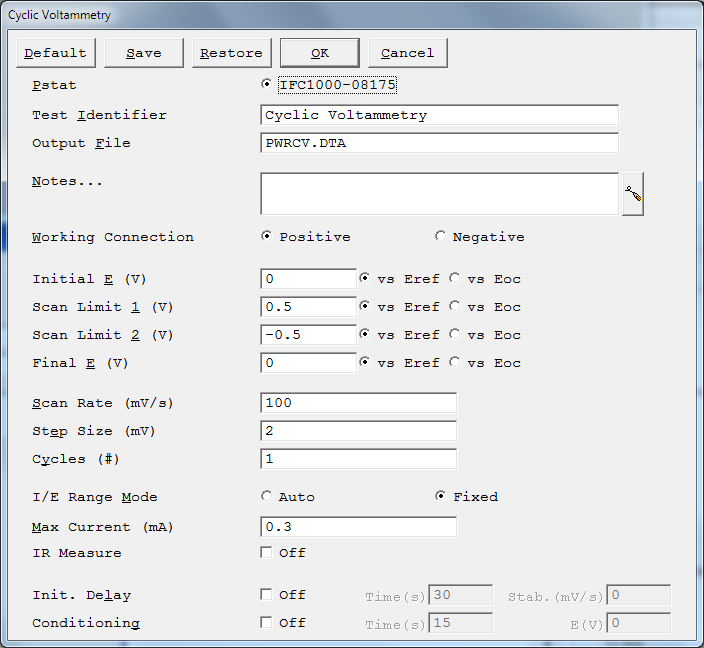704x648 pixels.
Task: Click the Init. Delay Time field showing 30
Action: (x=461, y=595)
